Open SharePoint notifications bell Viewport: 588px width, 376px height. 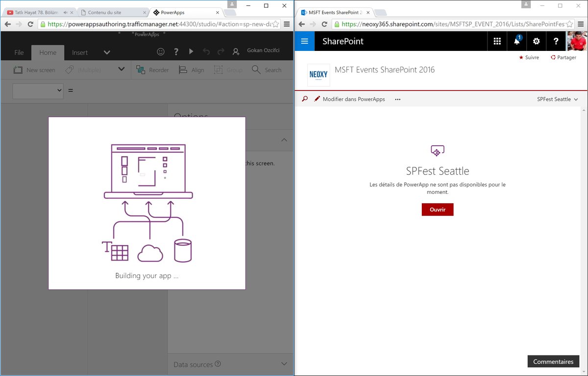tap(516, 41)
